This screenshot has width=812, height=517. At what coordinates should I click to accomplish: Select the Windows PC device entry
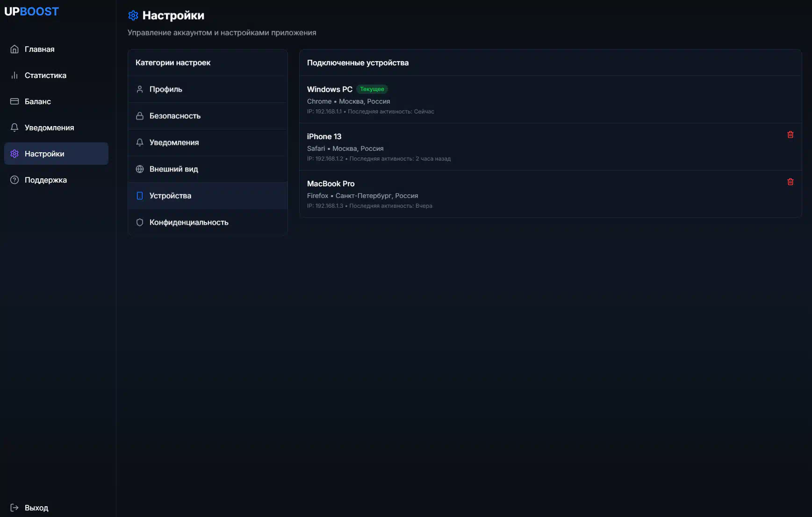click(x=330, y=89)
